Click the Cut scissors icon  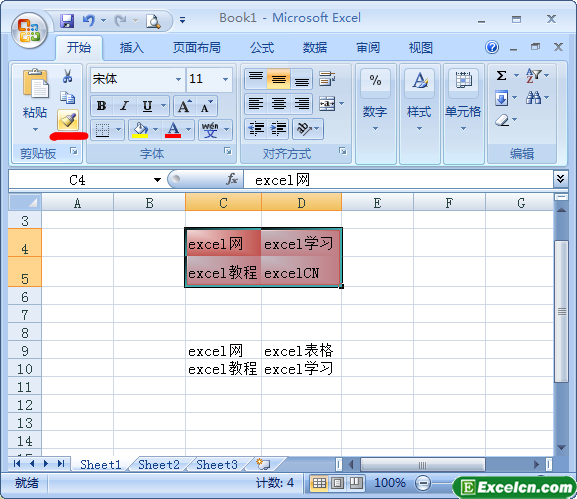pos(67,76)
